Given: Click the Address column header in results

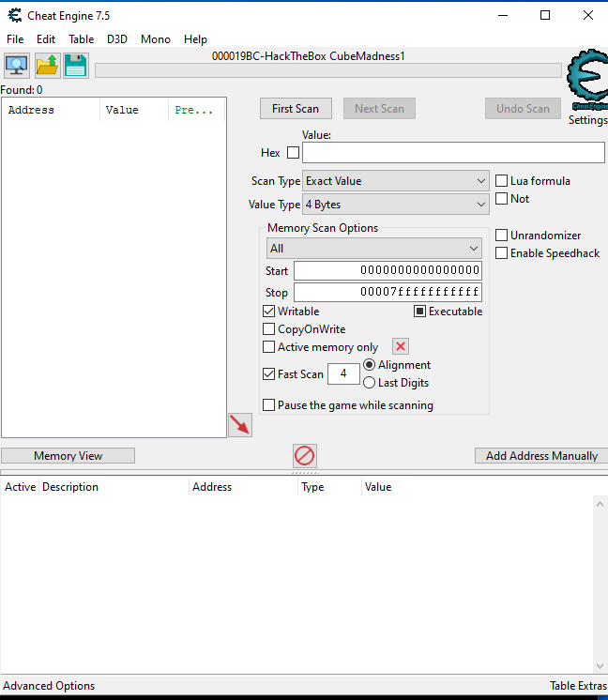Looking at the screenshot, I should (x=51, y=110).
